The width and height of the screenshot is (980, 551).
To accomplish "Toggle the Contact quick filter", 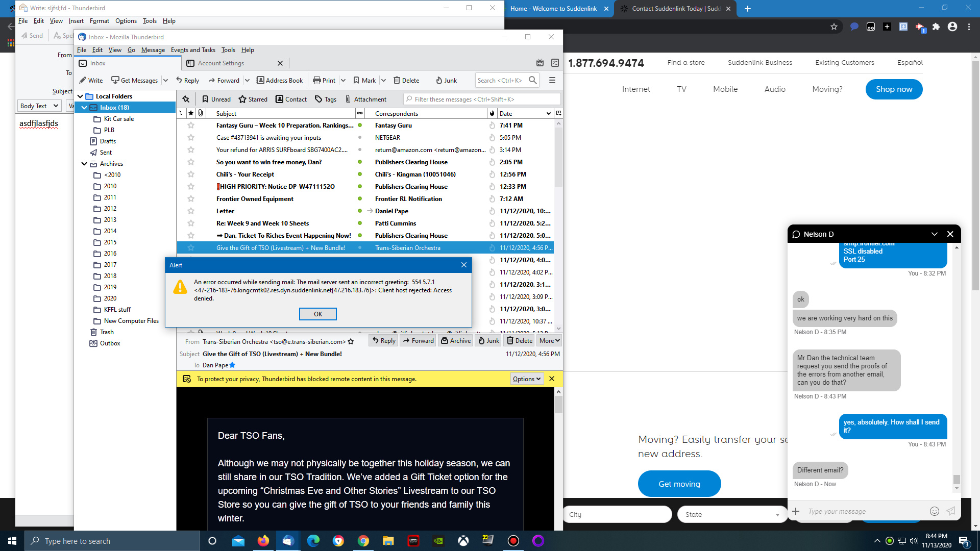I will click(x=291, y=99).
